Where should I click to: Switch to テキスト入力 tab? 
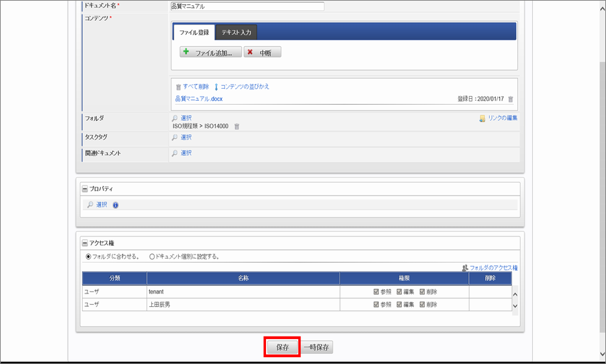(236, 32)
